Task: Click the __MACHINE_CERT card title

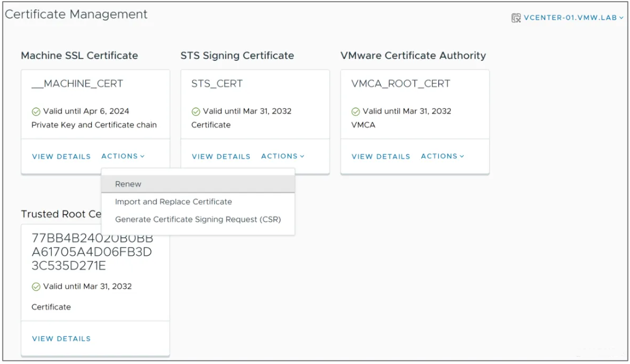Action: click(x=77, y=84)
